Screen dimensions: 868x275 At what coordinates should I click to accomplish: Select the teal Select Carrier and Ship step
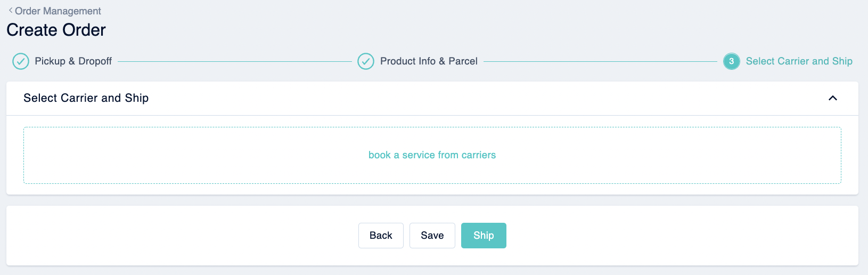coord(799,61)
